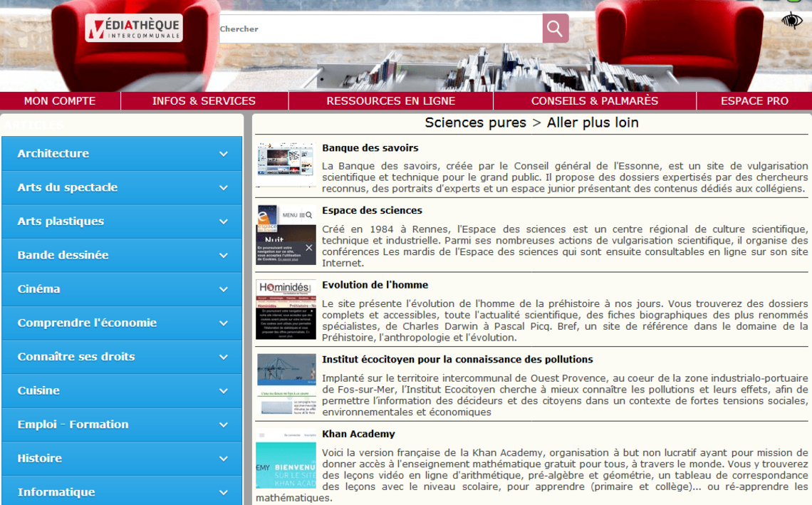Go to the ESPACE PRO section
Screen dimensions: 812x505
[754, 101]
